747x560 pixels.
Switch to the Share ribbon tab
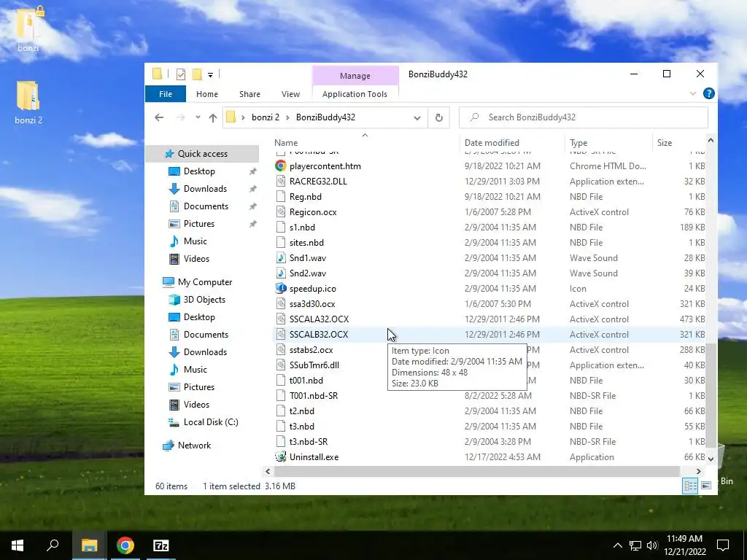(249, 94)
